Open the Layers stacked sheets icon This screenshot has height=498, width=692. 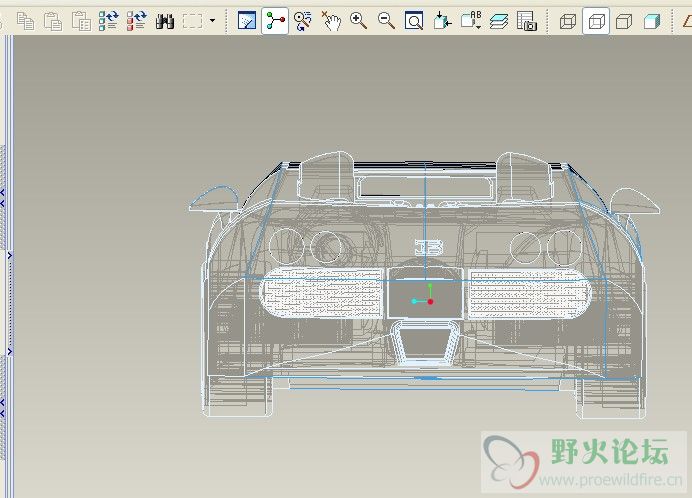[x=499, y=21]
